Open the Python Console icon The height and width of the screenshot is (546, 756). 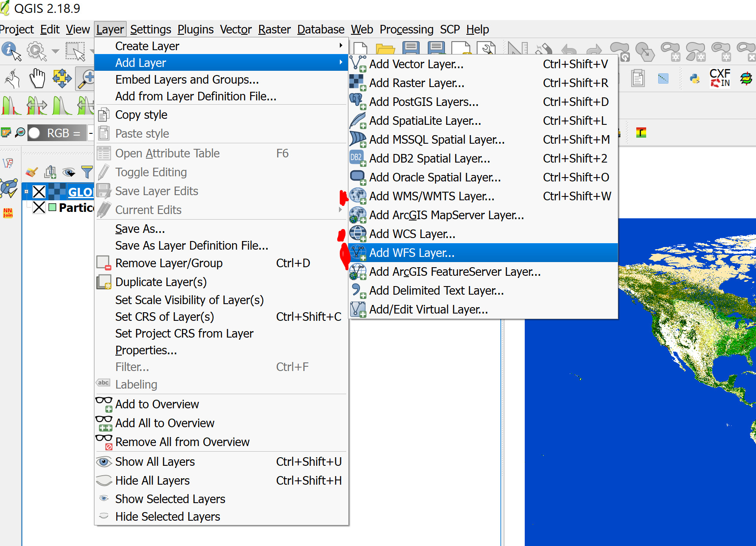695,78
